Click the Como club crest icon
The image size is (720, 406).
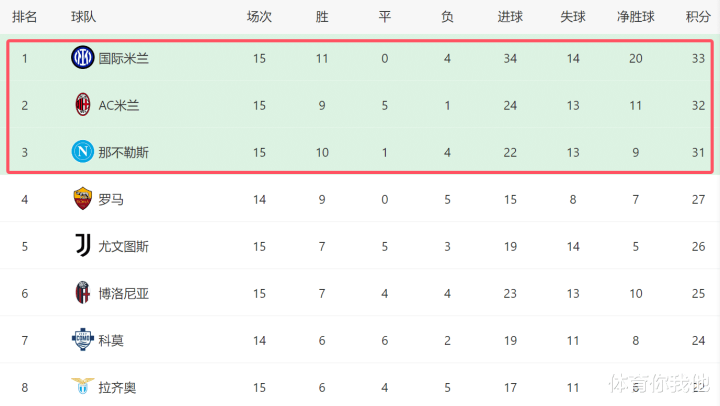82,340
